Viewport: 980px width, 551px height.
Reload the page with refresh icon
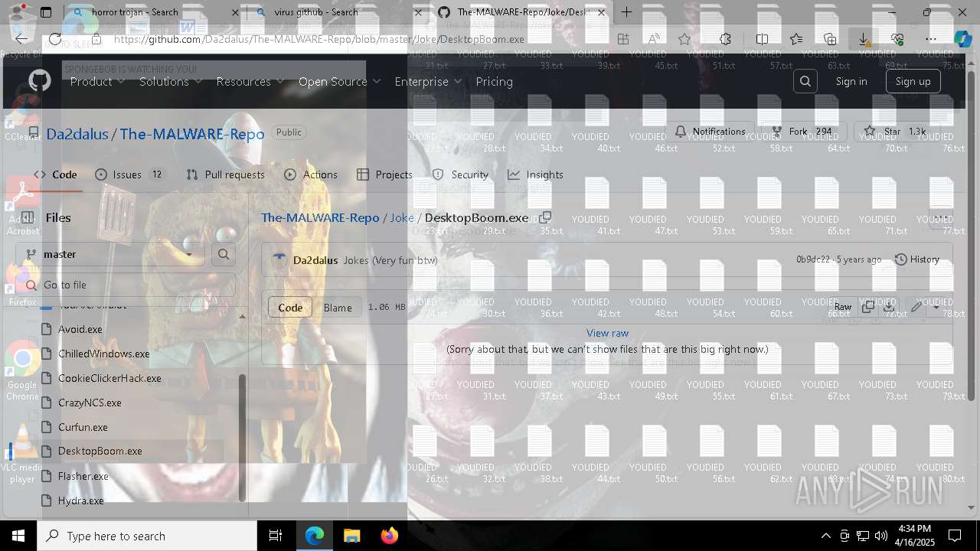[x=55, y=39]
